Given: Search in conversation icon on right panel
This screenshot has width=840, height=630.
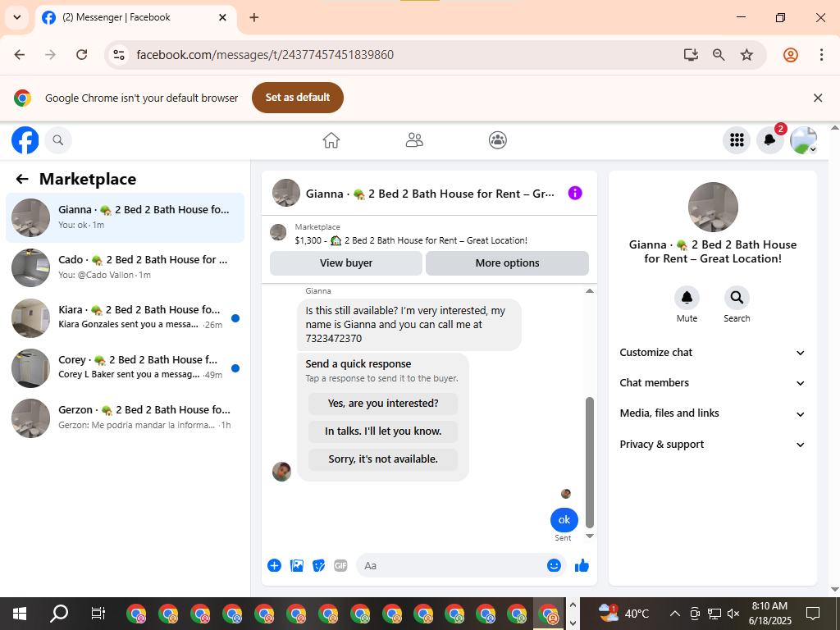Looking at the screenshot, I should tap(737, 297).
